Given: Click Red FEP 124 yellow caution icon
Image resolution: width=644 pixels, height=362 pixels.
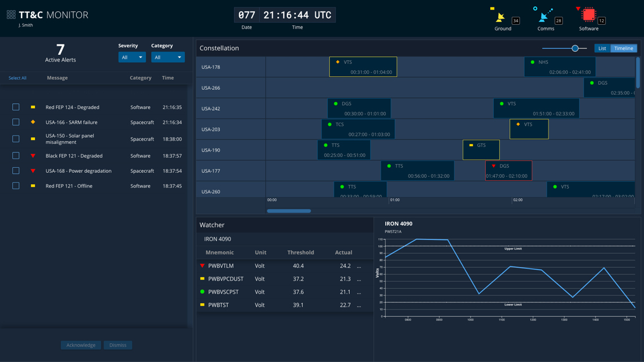Looking at the screenshot, I should pos(33,107).
